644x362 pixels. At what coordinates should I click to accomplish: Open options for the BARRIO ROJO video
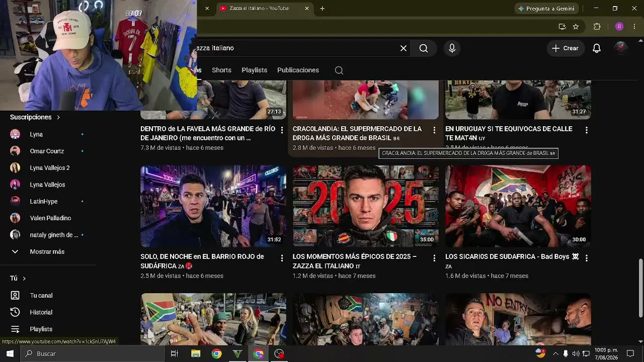pos(282,258)
